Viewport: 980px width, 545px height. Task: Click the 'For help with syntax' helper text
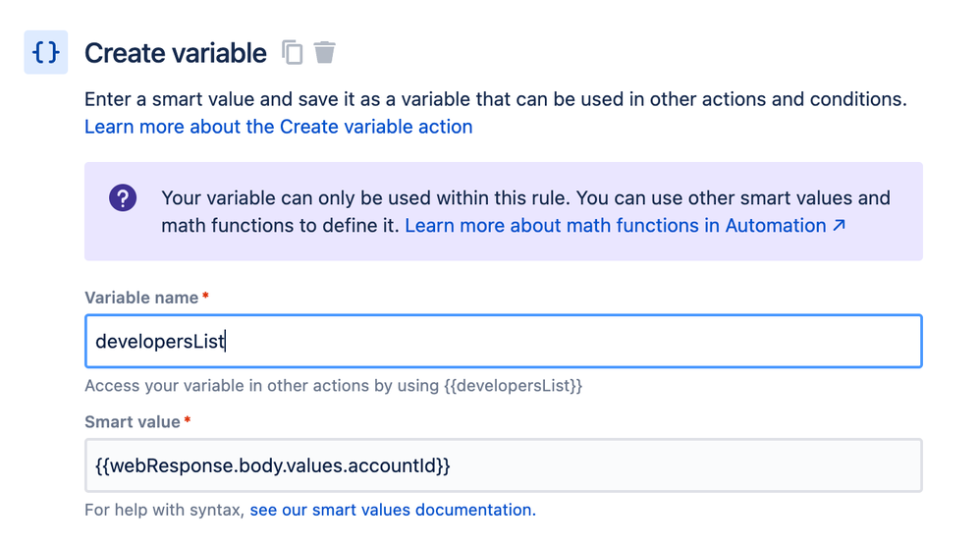pos(164,510)
